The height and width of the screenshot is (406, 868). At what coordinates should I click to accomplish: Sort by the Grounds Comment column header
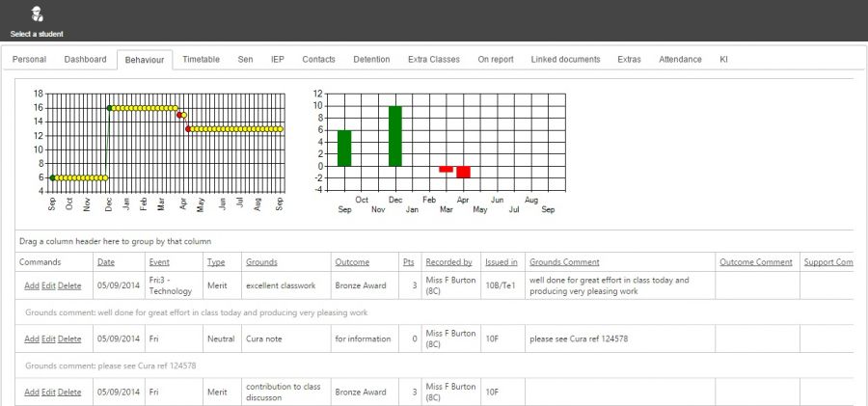(564, 262)
